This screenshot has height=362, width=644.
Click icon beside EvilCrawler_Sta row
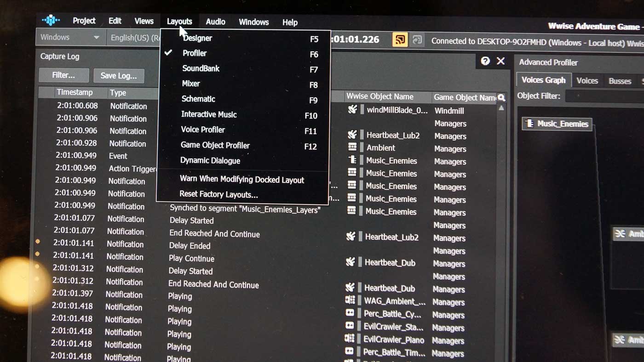(350, 327)
